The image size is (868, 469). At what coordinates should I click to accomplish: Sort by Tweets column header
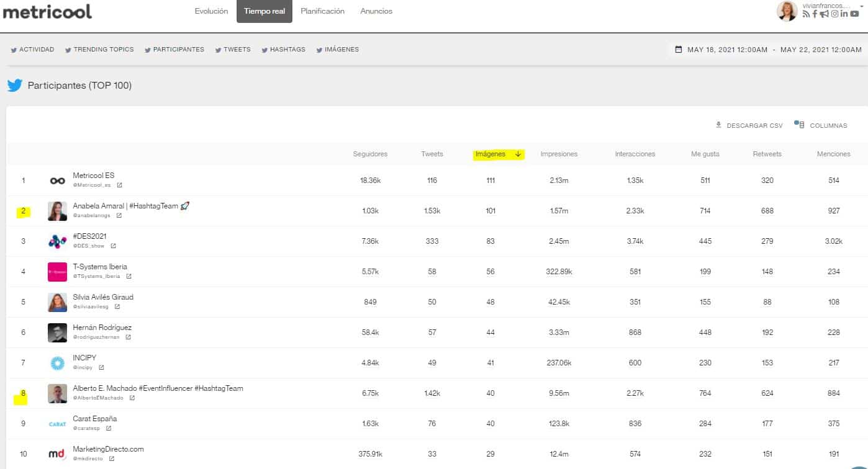432,154
